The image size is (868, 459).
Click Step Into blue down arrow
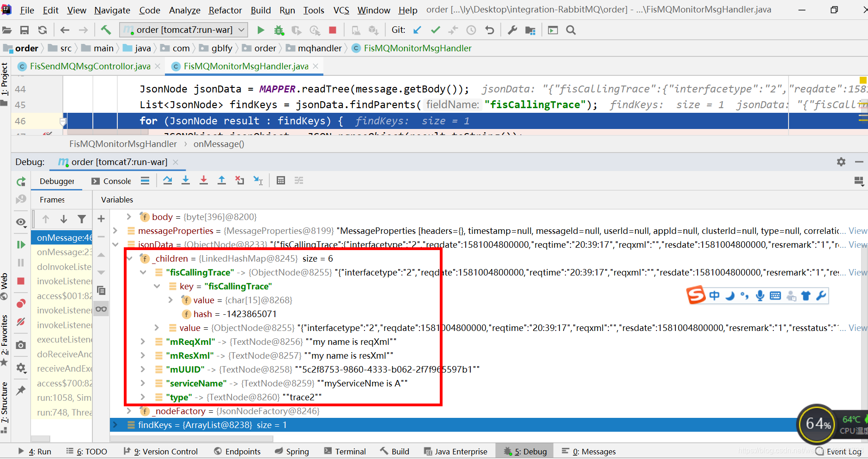[186, 180]
